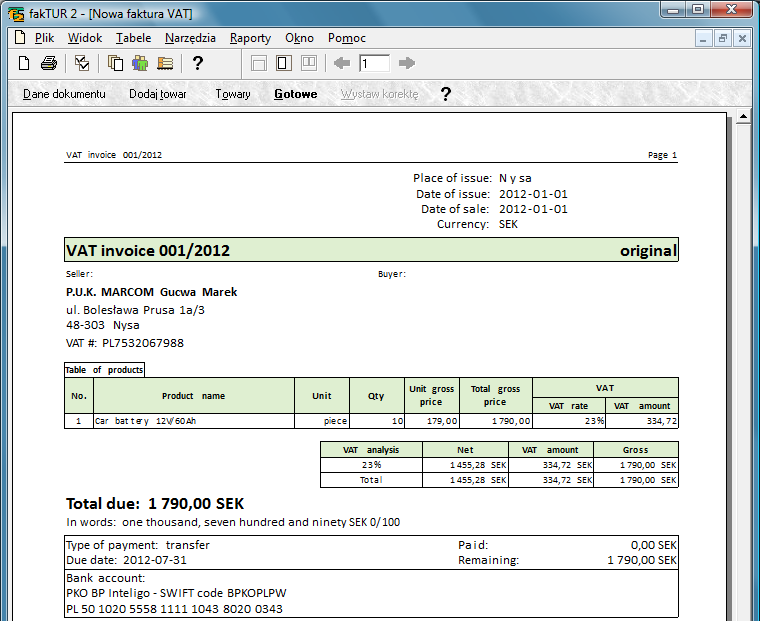The height and width of the screenshot is (621, 760).
Task: Click Dodaj towar
Action: click(x=158, y=94)
